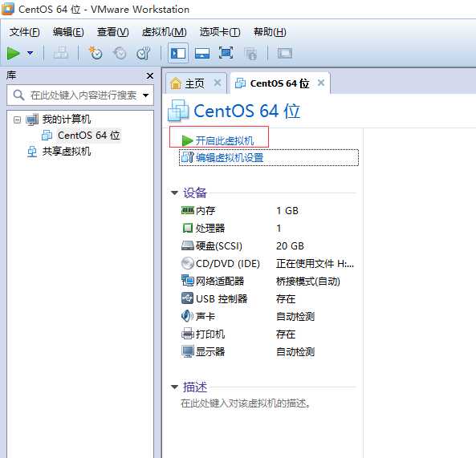Image resolution: width=476 pixels, height=458 pixels.
Task: Collapse the 我的计算机 tree node
Action: [18, 120]
